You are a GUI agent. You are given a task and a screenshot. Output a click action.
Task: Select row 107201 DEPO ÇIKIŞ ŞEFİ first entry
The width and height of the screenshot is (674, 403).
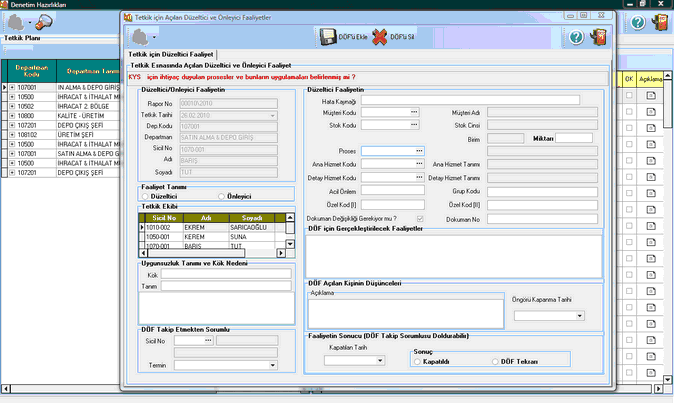click(62, 125)
